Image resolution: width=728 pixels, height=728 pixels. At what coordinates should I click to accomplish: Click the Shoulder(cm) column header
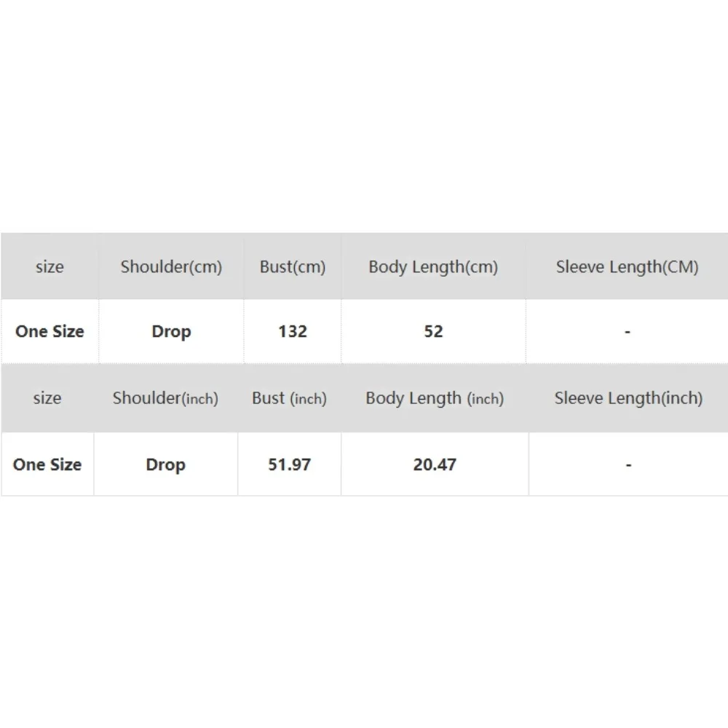[x=171, y=266]
